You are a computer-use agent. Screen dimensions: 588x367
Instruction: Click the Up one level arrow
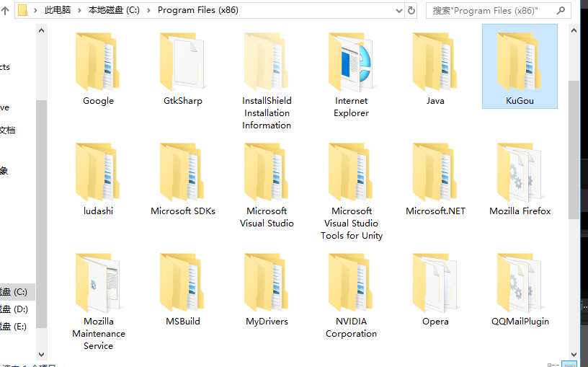pyautogui.click(x=5, y=11)
